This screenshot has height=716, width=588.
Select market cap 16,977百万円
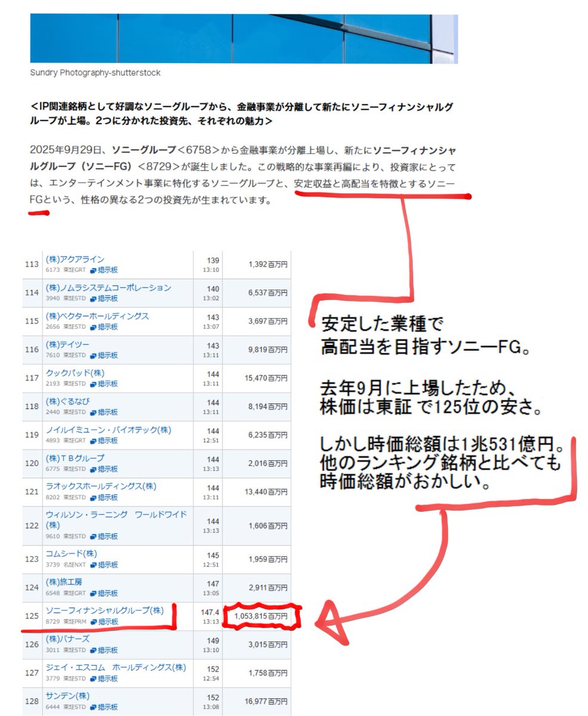(x=267, y=702)
